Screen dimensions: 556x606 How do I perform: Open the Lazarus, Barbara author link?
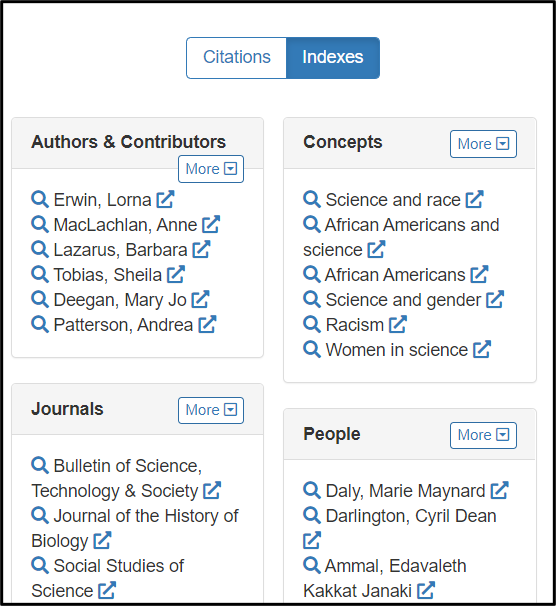tap(120, 250)
